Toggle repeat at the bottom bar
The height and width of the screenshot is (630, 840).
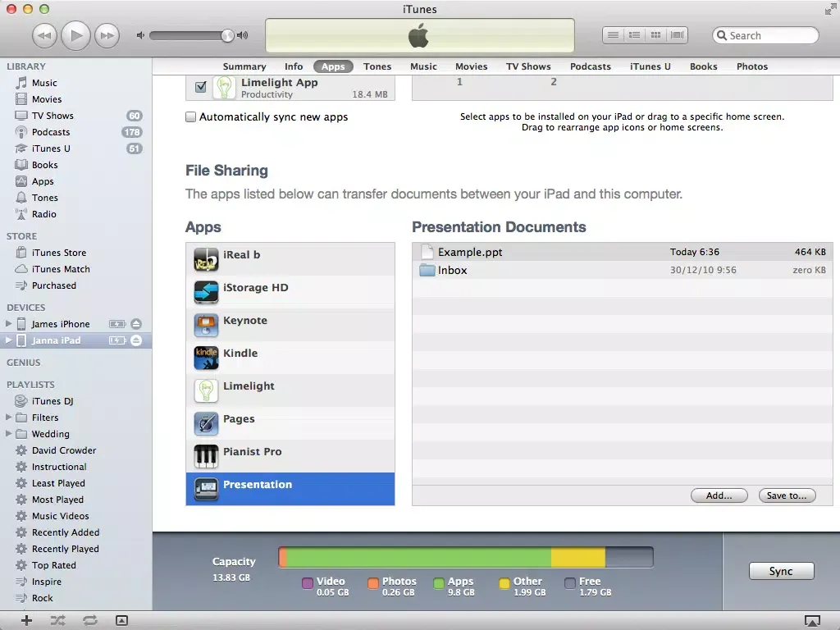pos(90,620)
